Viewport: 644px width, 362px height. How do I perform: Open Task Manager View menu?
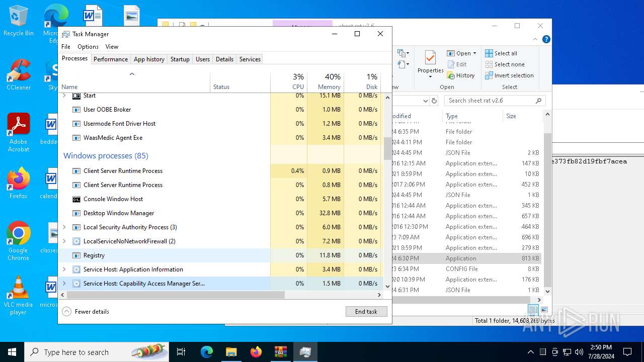(x=112, y=47)
